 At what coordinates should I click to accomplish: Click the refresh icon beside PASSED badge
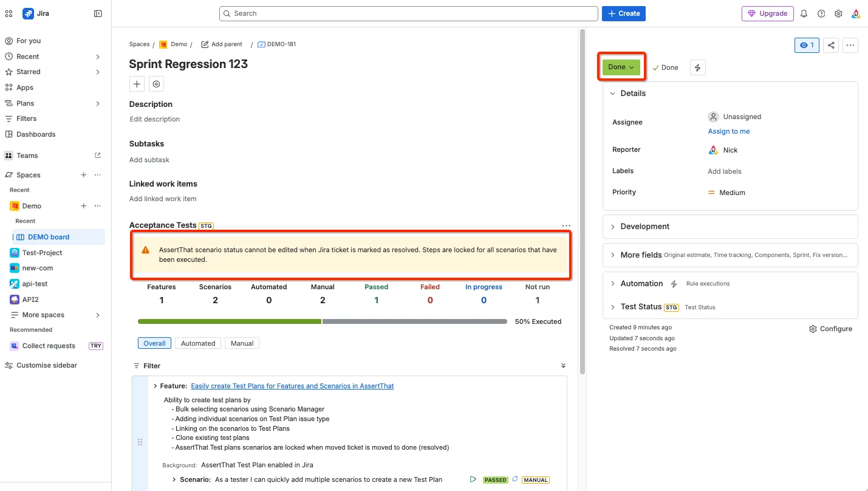pyautogui.click(x=515, y=479)
